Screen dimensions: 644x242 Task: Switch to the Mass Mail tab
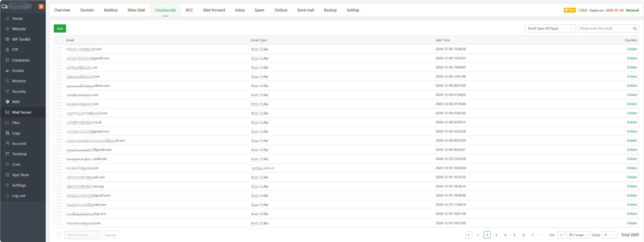click(136, 10)
